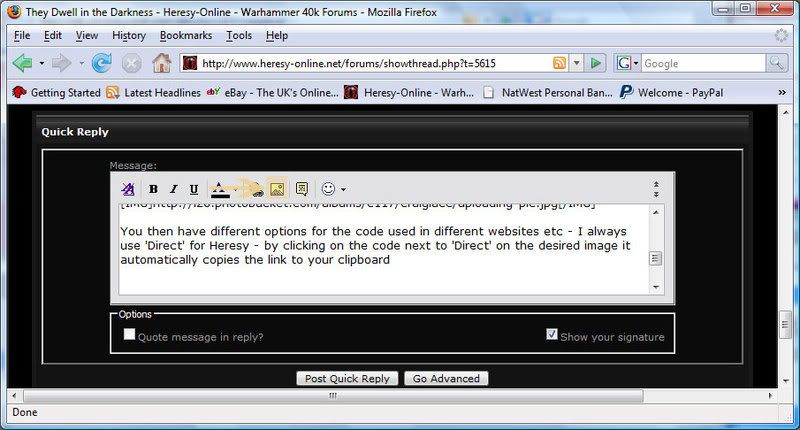Click the site favicon in address bar
Viewport: 800px width, 430px height.
pos(190,63)
